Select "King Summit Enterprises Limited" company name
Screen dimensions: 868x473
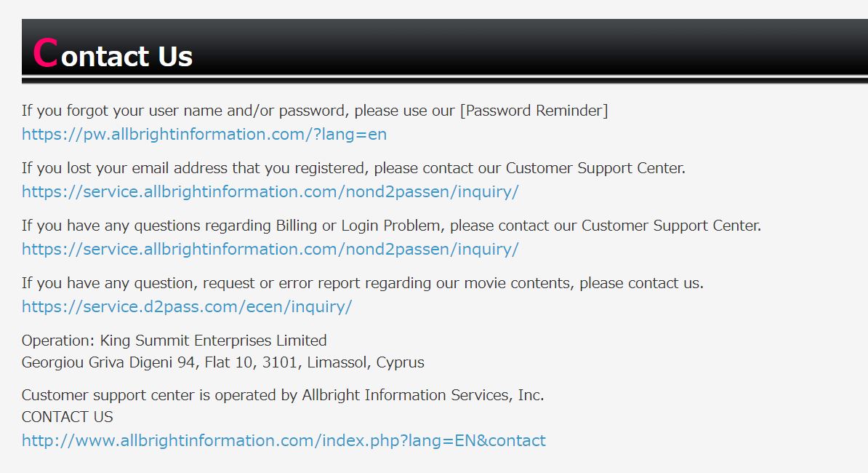click(213, 341)
